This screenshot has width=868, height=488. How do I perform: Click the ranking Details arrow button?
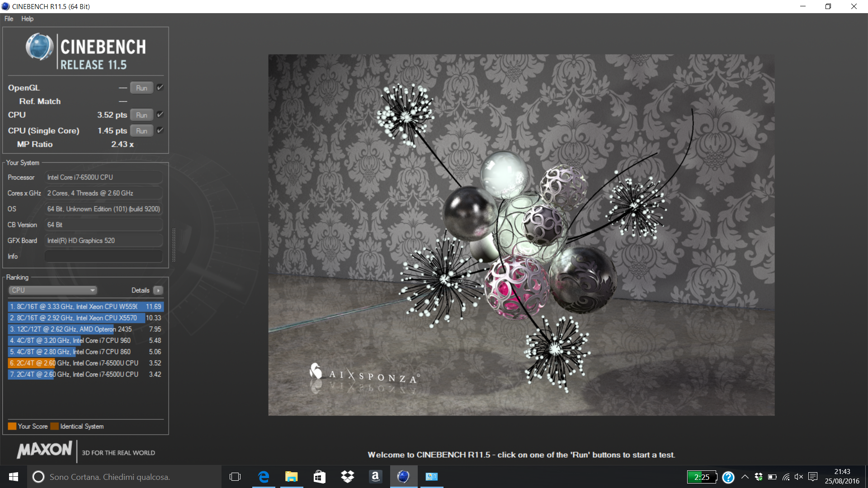pyautogui.click(x=158, y=290)
